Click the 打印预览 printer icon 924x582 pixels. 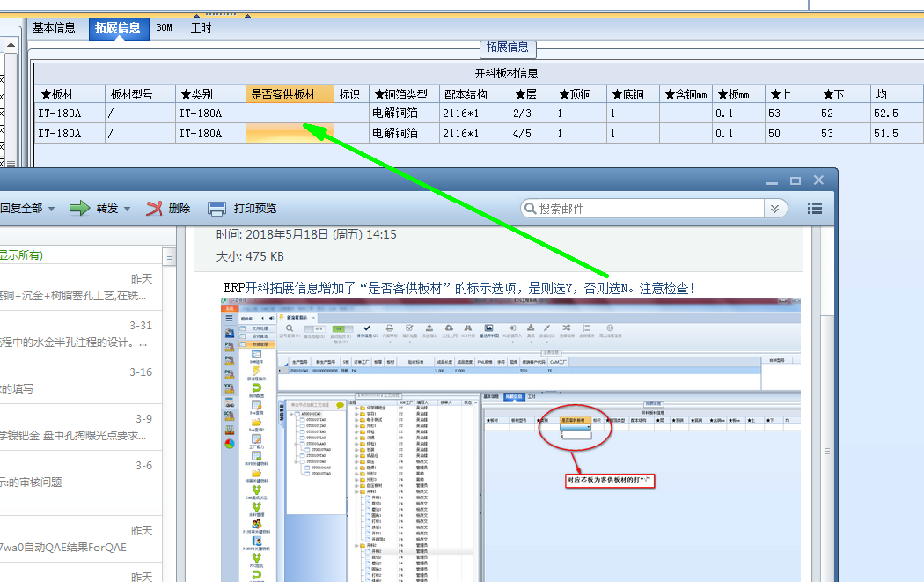coord(216,208)
